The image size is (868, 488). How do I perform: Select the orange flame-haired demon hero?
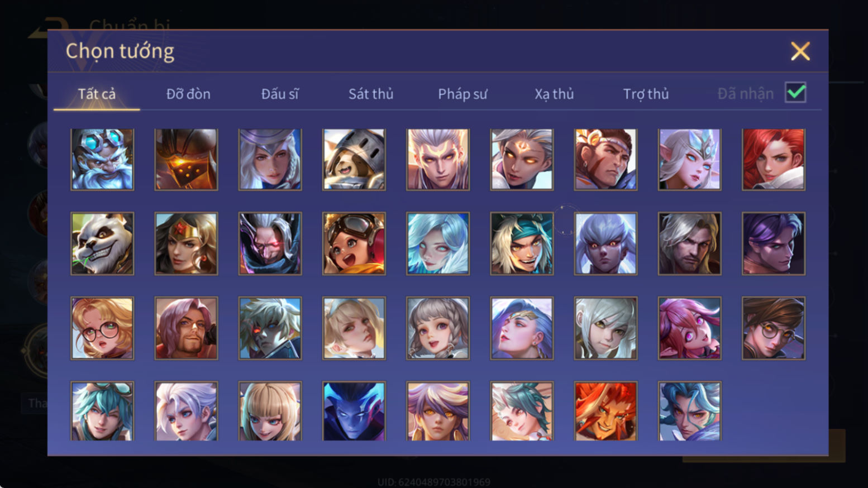pyautogui.click(x=605, y=412)
